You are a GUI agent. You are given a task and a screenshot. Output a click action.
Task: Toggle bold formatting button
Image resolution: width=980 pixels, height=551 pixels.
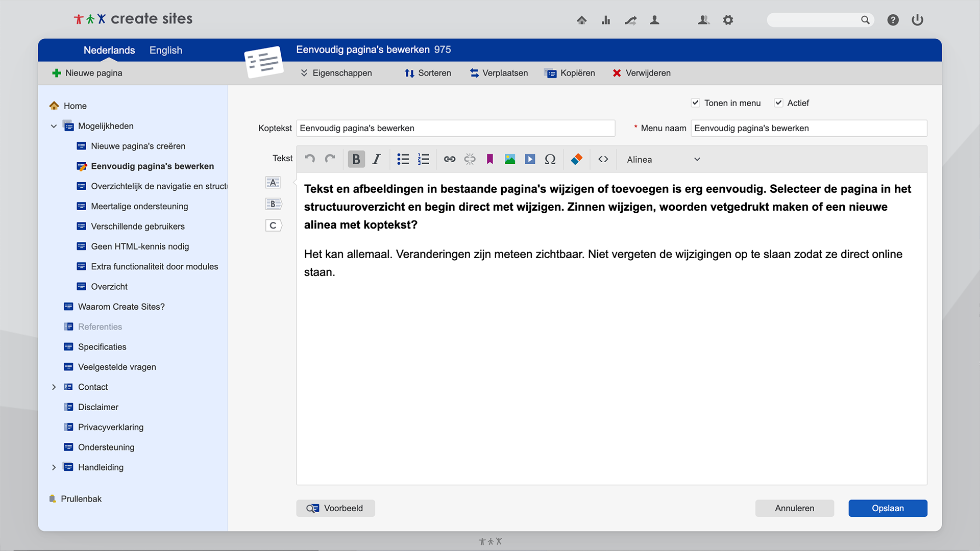(356, 159)
